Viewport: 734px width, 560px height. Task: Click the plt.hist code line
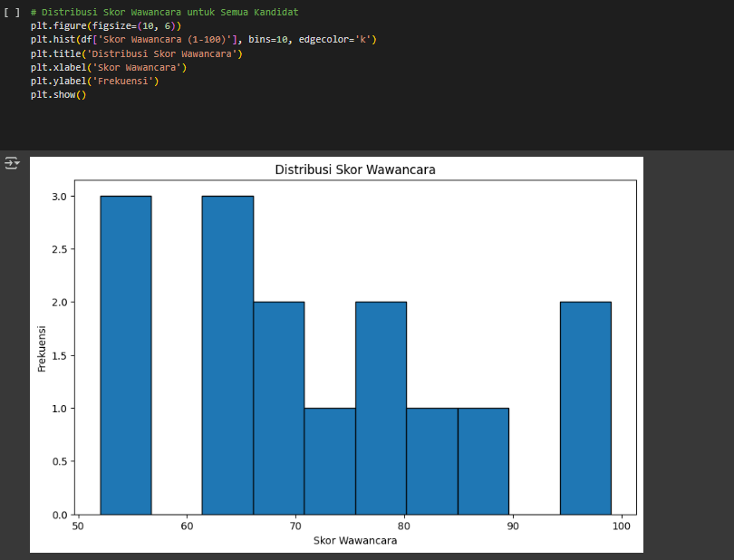(202, 39)
